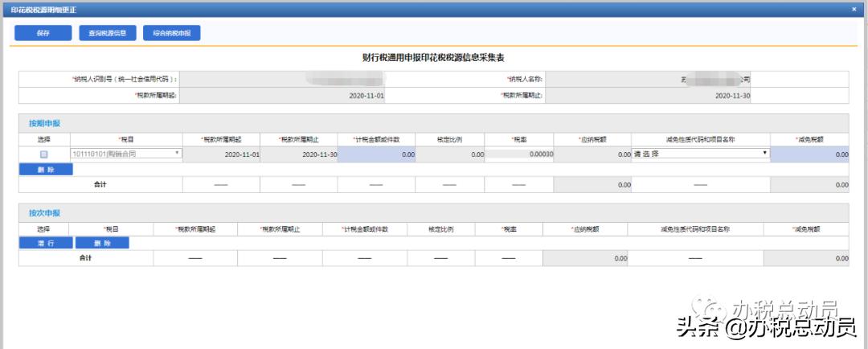Click the 减免性质代码和项目名称 header in 按期申报

(700, 139)
